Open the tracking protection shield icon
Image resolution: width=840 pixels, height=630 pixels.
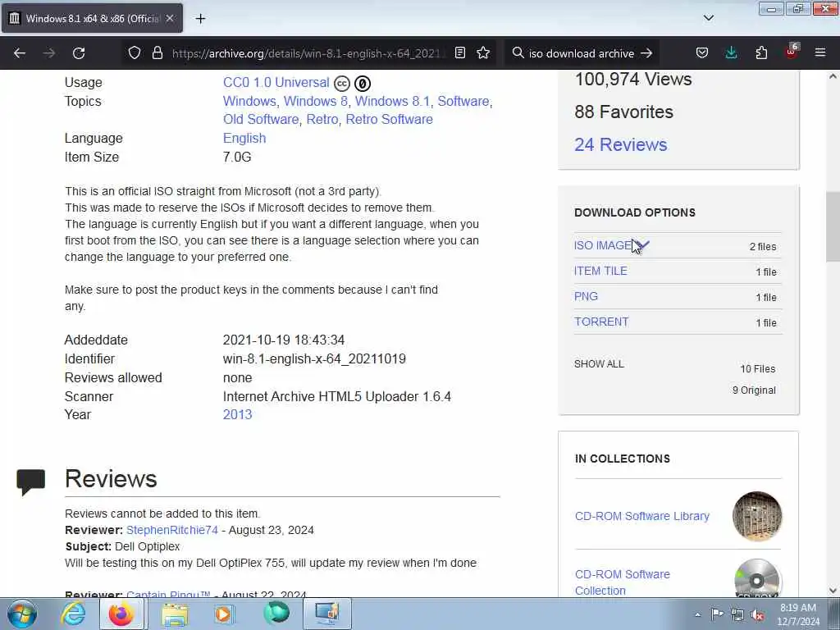pyautogui.click(x=135, y=53)
